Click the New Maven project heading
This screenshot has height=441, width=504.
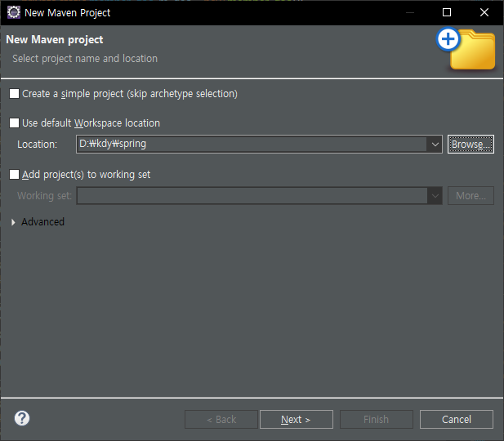point(55,39)
